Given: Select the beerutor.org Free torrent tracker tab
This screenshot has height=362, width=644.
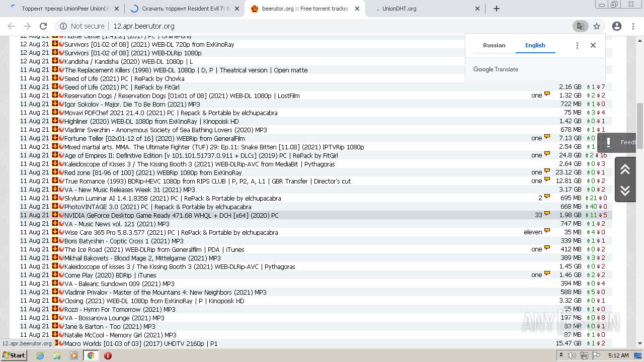Looking at the screenshot, I should (x=305, y=9).
